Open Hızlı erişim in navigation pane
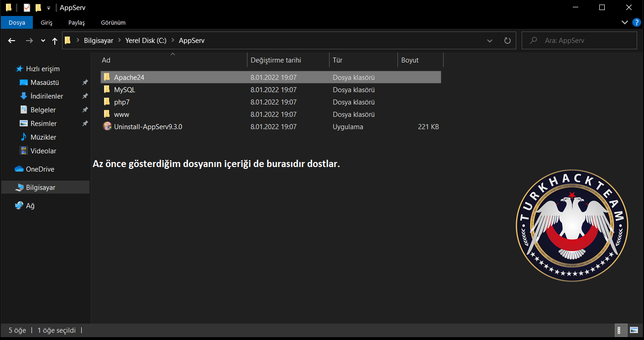 (42, 69)
